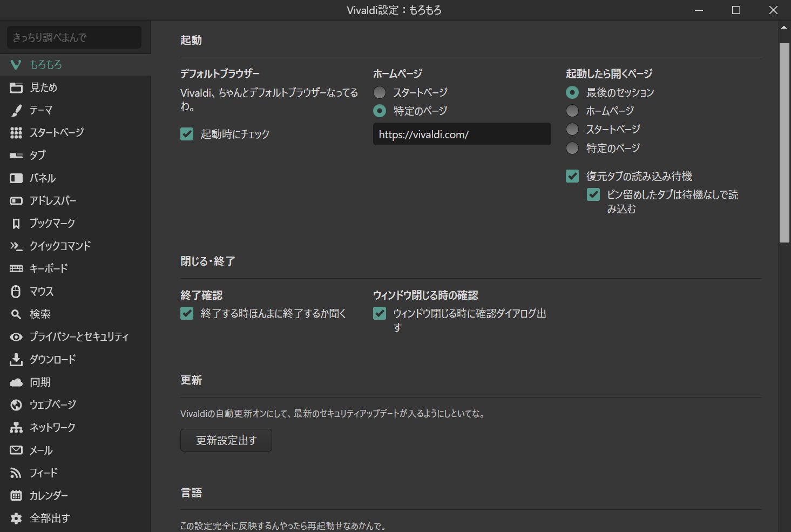
Task: Click the vertical scrollbar thumb
Action: coord(785,143)
